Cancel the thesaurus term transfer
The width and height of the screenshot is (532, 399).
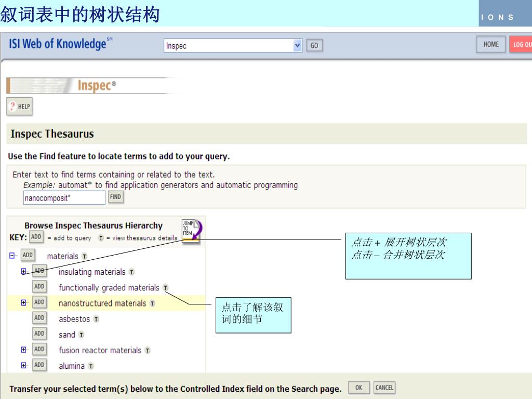click(x=384, y=388)
